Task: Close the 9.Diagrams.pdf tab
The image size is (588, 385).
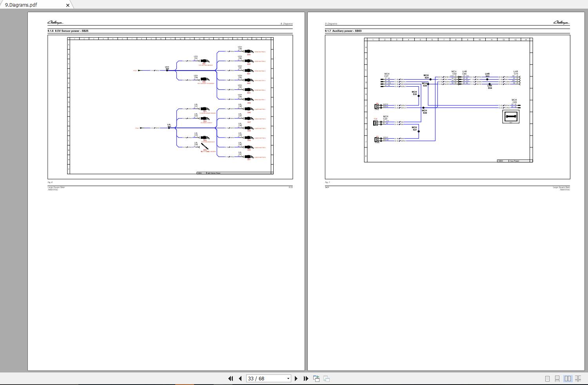Action: [67, 5]
